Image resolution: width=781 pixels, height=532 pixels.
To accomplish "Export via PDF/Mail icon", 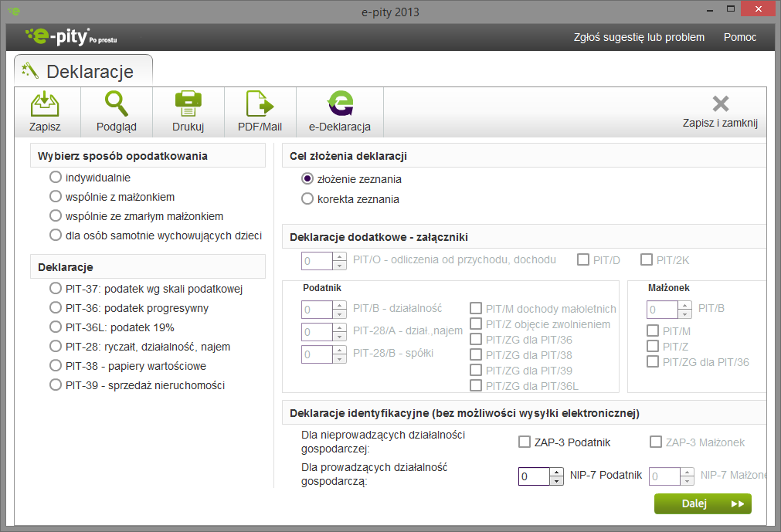I will pos(260,104).
